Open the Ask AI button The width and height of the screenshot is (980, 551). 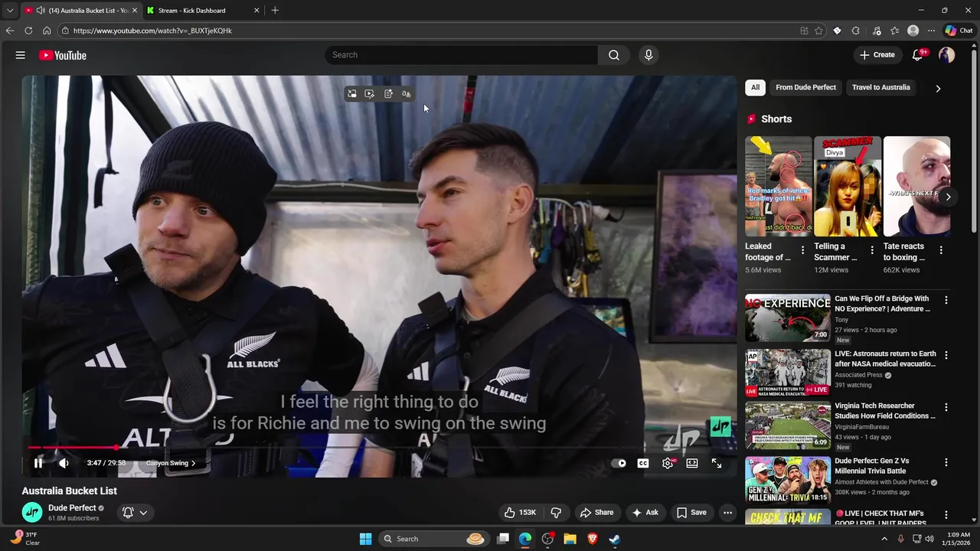(x=645, y=513)
